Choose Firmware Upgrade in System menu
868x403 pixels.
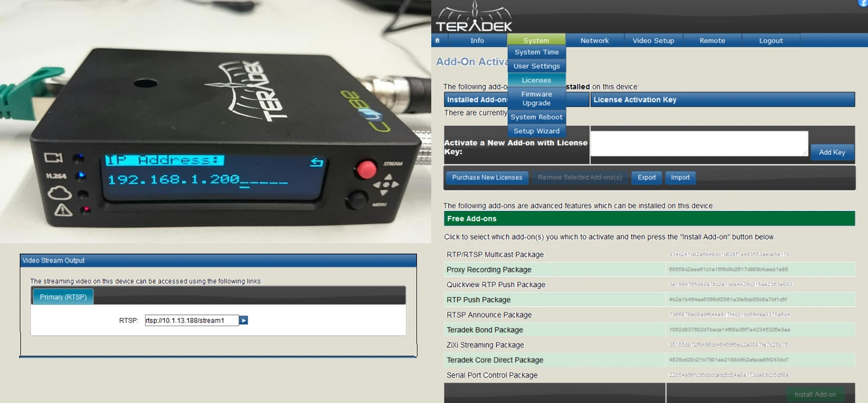[536, 99]
